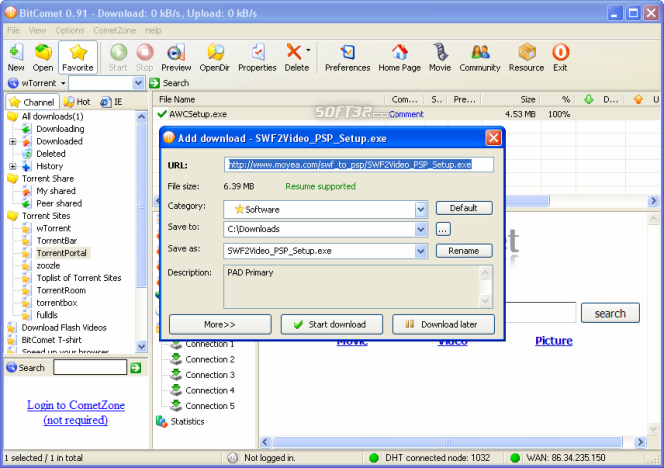Click the Comment link for AWCSetup.exe
Image resolution: width=664 pixels, height=468 pixels.
point(406,114)
